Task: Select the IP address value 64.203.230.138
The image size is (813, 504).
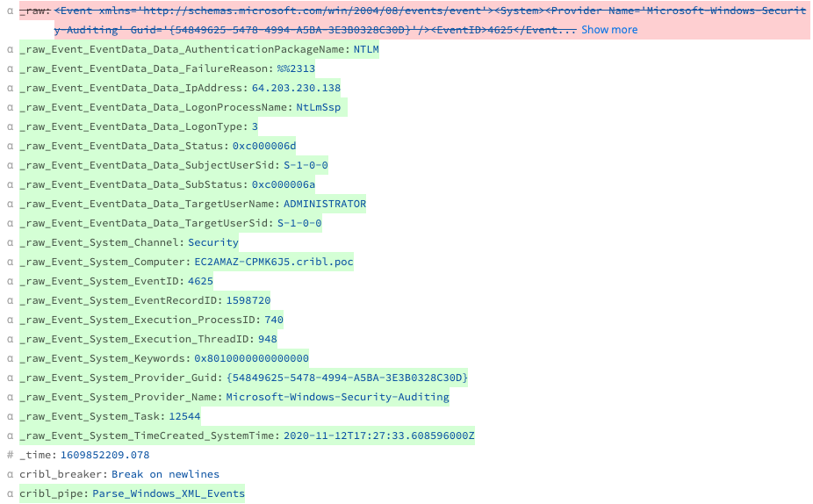Action: pos(296,88)
